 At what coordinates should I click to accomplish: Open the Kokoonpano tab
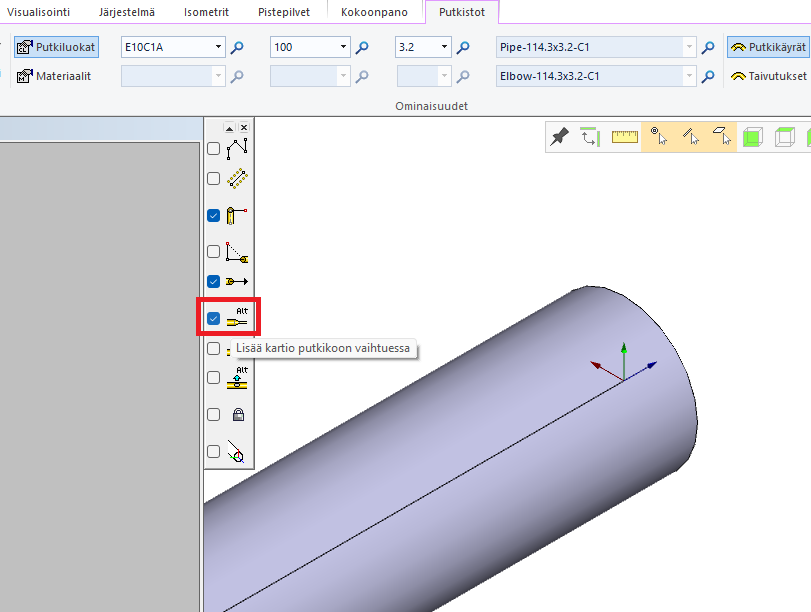[374, 12]
